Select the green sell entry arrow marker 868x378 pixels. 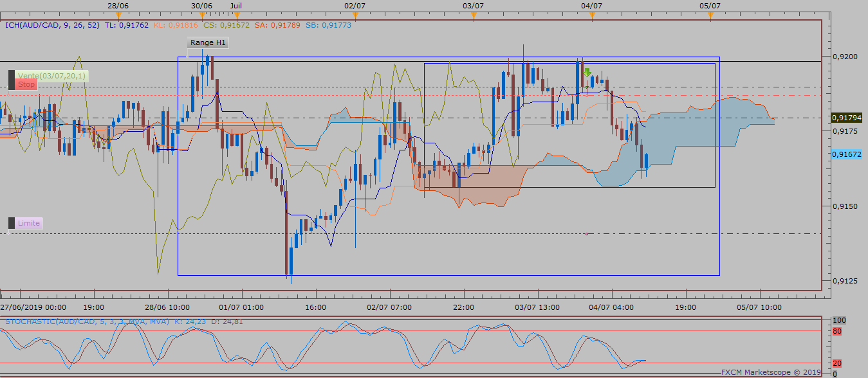click(x=587, y=73)
